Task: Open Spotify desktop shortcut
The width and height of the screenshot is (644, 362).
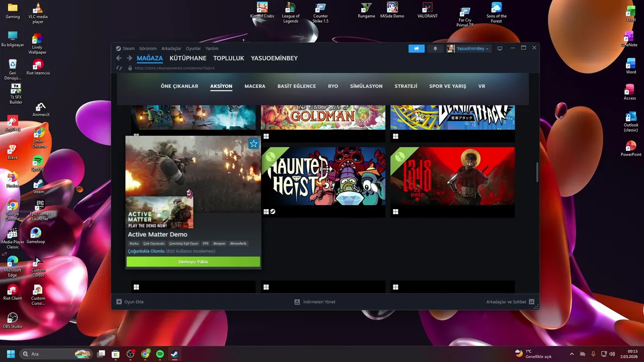Action: coord(38,164)
